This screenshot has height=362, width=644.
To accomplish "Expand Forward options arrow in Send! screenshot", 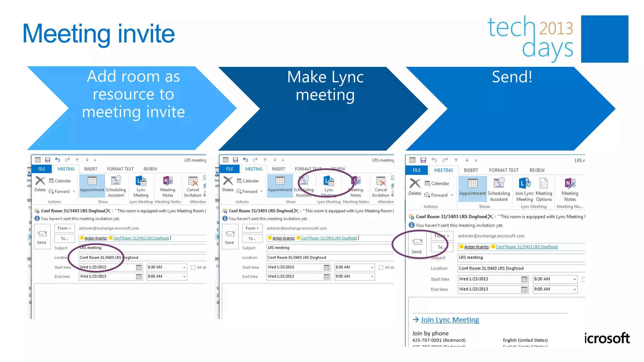I will 452,195.
